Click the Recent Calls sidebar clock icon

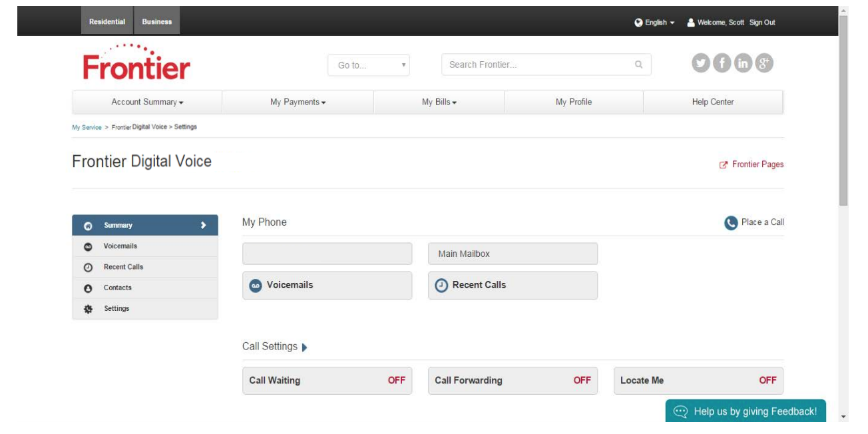(x=88, y=268)
